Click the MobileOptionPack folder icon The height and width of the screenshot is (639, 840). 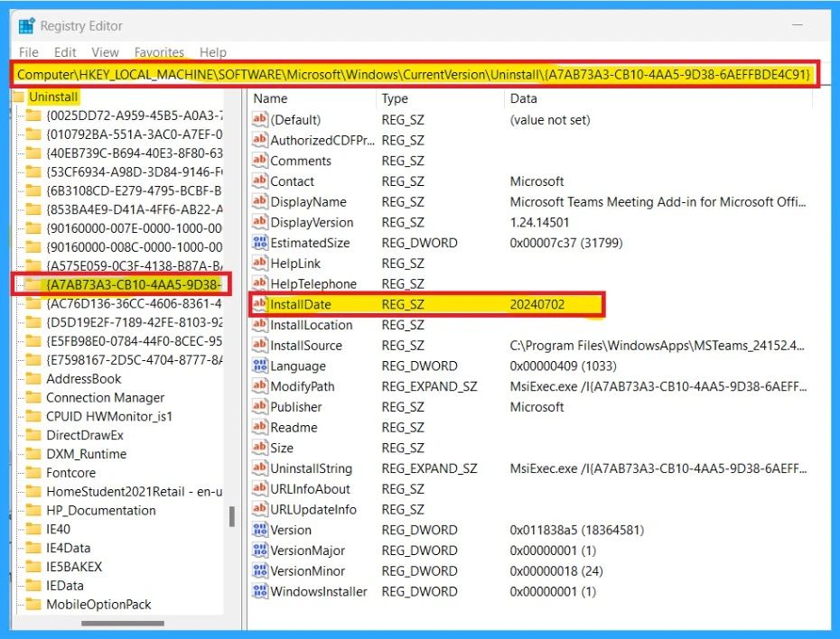[x=33, y=604]
